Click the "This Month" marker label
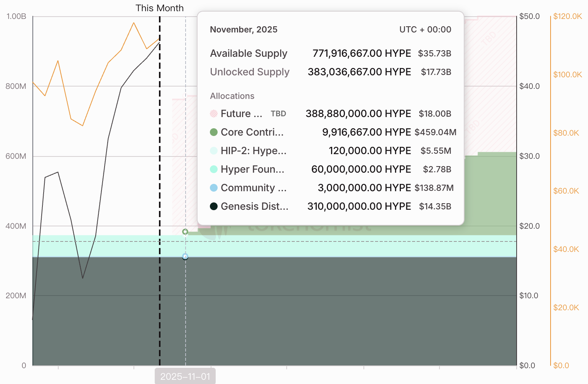Screen dimensions: 588x384 click(159, 8)
